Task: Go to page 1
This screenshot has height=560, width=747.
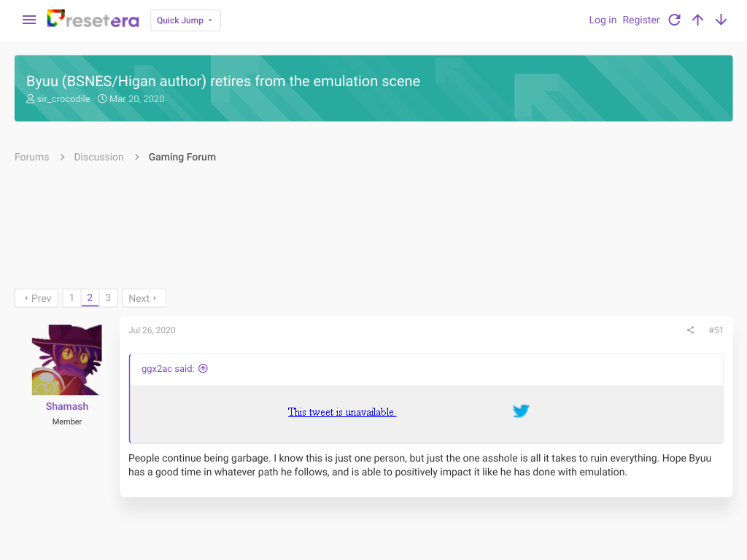Action: pos(71,298)
